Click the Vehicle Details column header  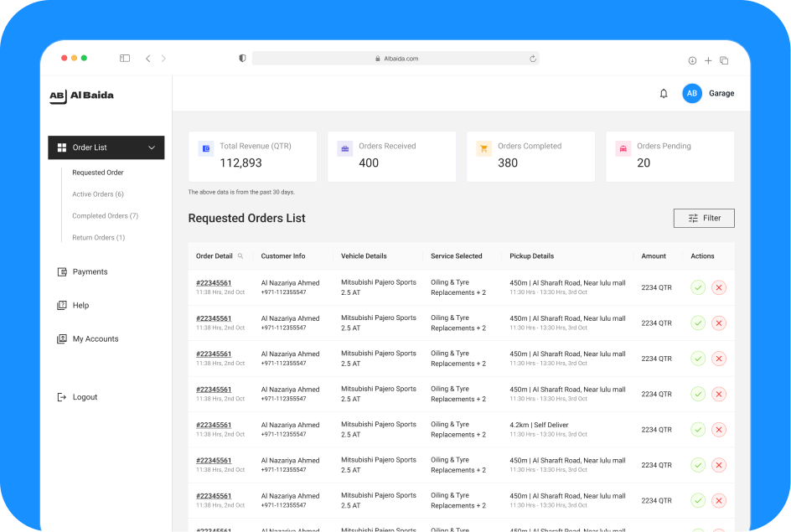tap(364, 256)
